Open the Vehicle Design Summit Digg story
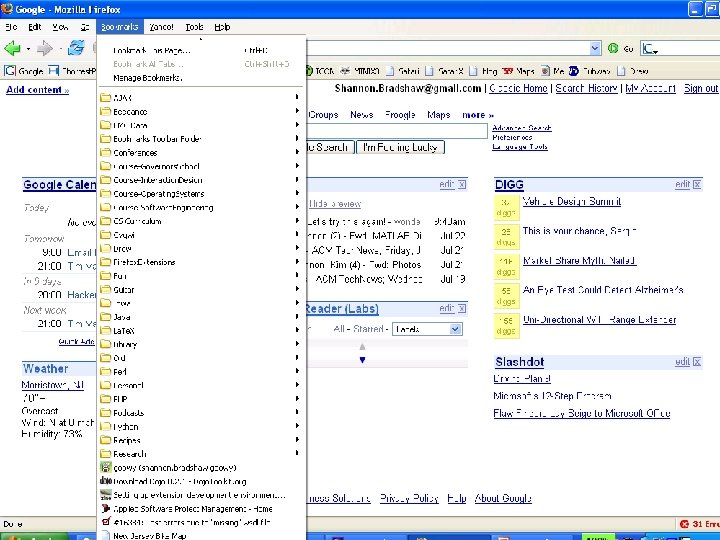The height and width of the screenshot is (540, 720). coord(572,201)
